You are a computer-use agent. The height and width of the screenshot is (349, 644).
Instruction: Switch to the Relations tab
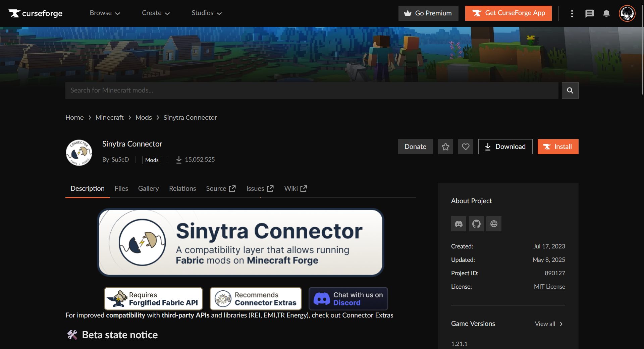click(182, 189)
